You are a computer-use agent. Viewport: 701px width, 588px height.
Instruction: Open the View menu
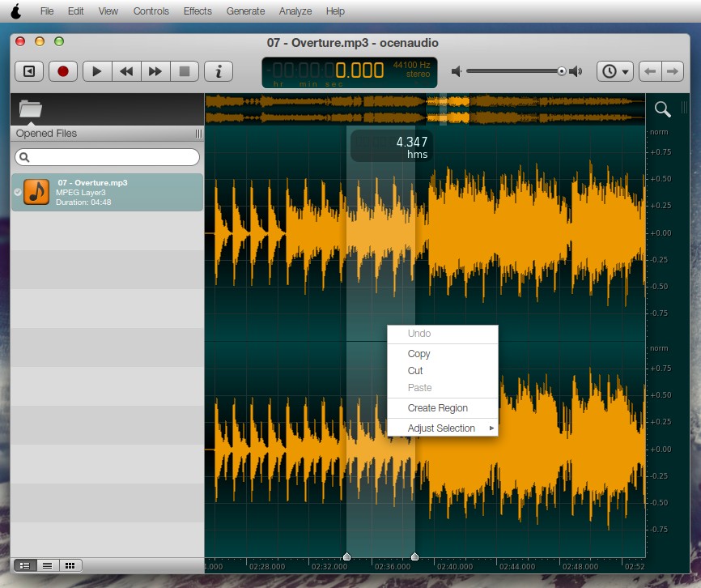108,11
